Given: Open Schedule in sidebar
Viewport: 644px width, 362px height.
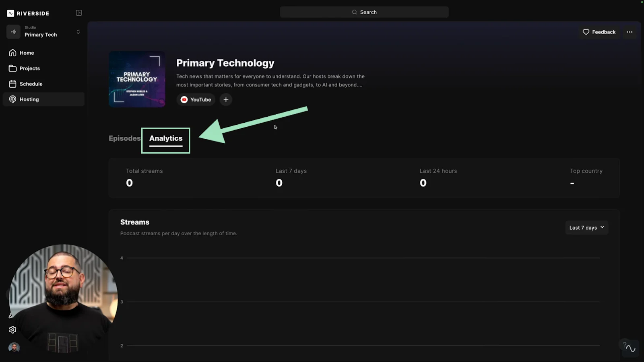Looking at the screenshot, I should 43,84.
